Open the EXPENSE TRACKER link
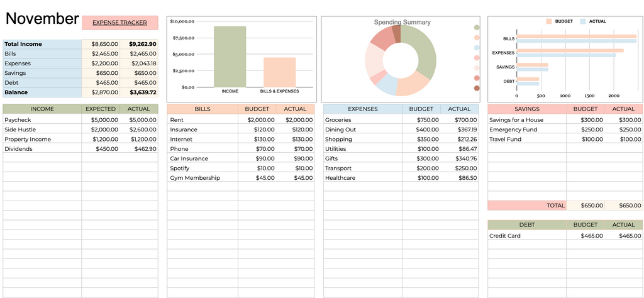The width and height of the screenshot is (644, 298). point(119,23)
